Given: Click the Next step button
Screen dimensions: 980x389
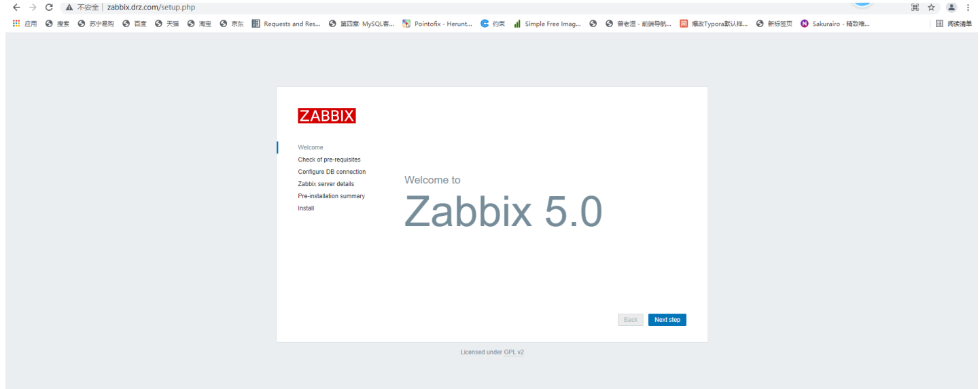Looking at the screenshot, I should (x=667, y=320).
